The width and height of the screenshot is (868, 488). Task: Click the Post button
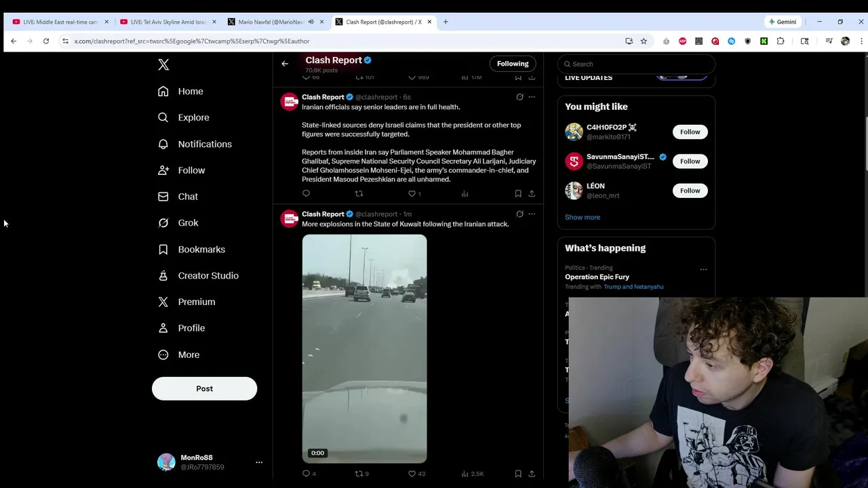pos(204,388)
